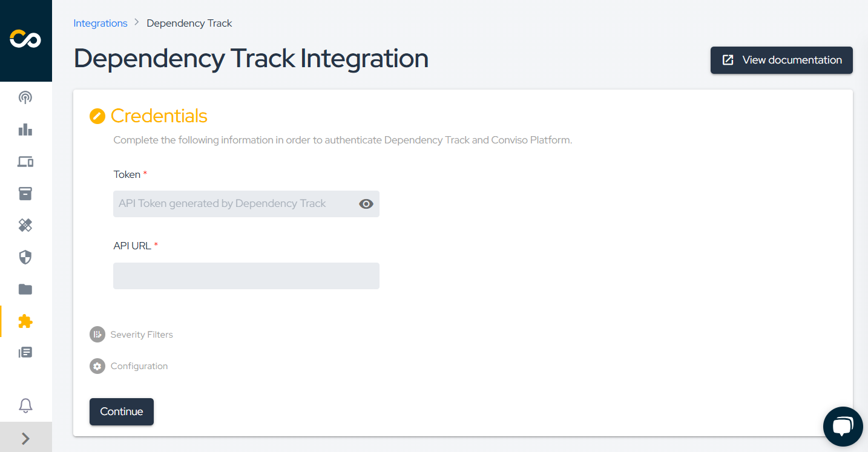The height and width of the screenshot is (452, 868).
Task: Click the Conviso infinity logo
Action: 25,40
